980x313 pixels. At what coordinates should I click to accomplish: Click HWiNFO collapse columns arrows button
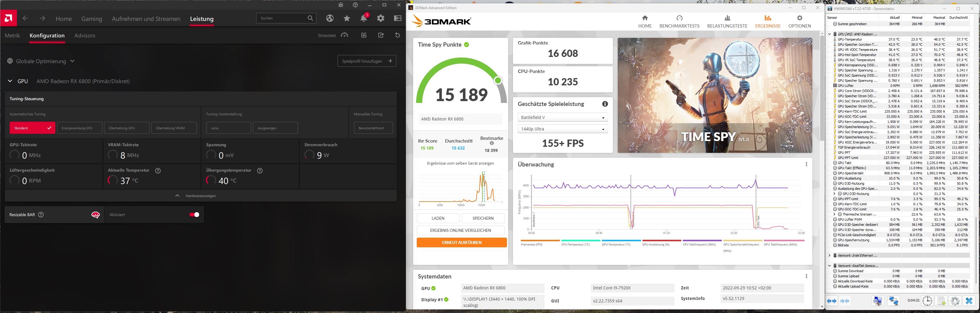coord(845,301)
